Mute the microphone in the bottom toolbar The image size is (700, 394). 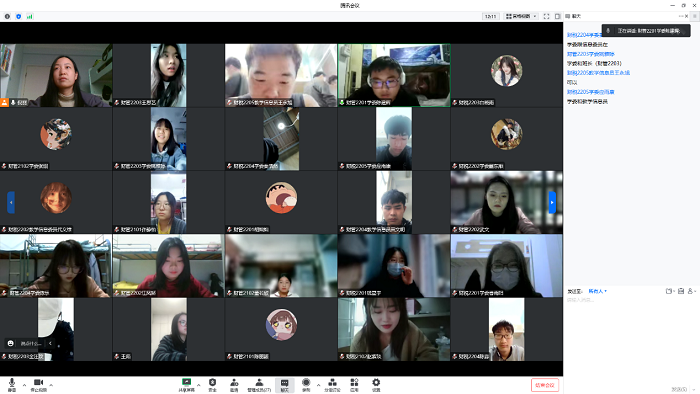12,385
